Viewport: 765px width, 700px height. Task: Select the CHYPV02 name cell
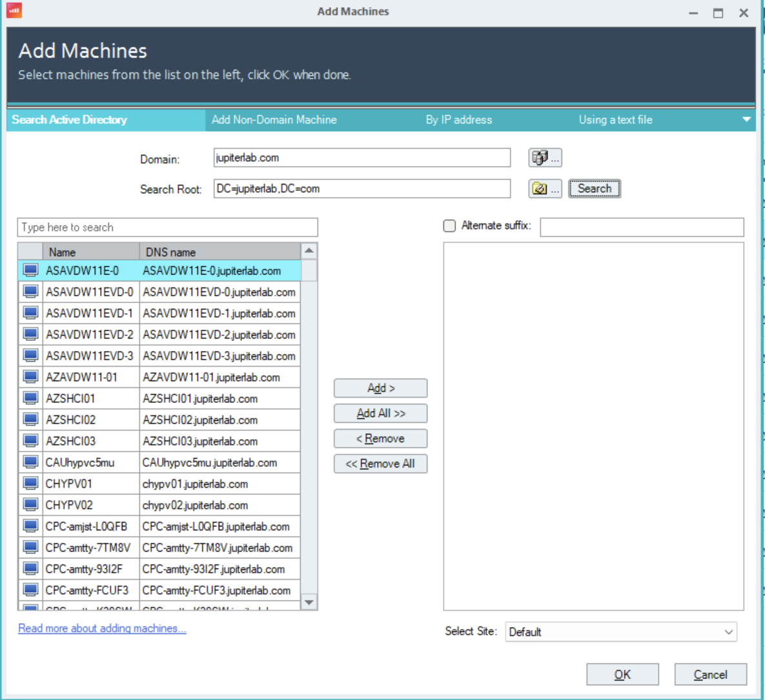[x=91, y=505]
